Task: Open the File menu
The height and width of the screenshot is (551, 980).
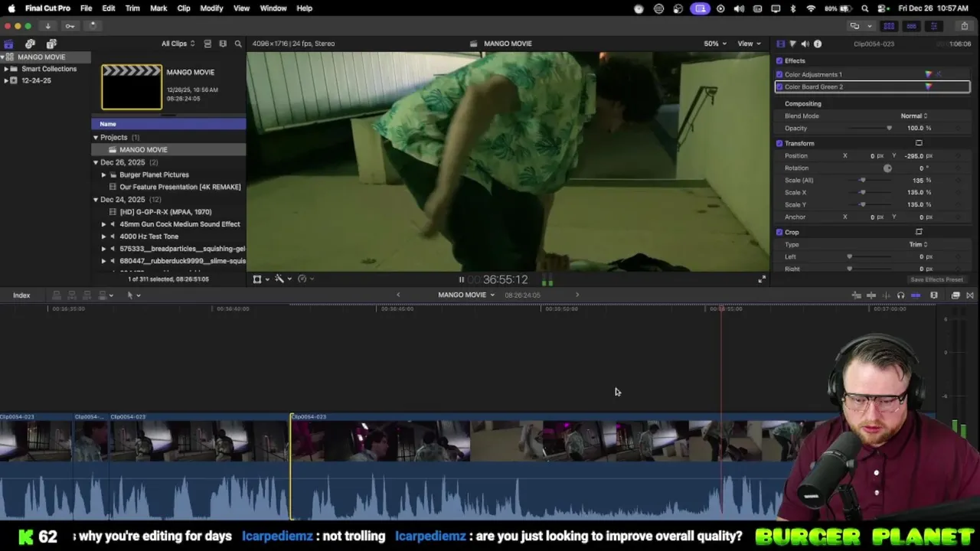Action: tap(86, 8)
